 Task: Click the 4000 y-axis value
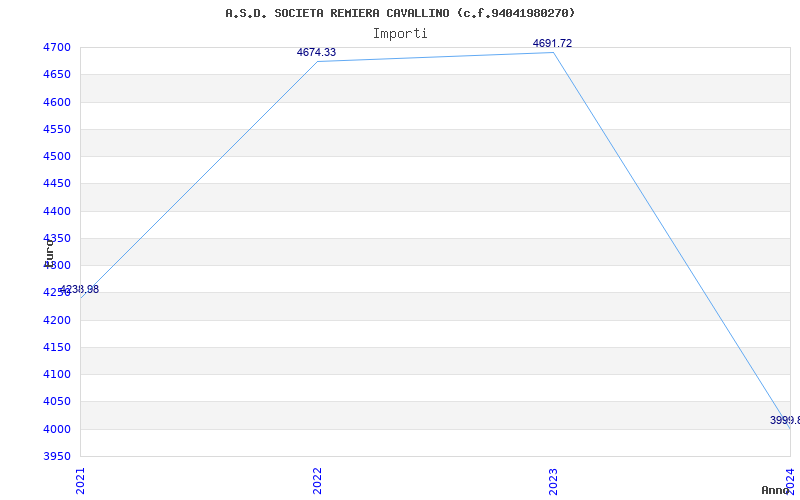(57, 429)
